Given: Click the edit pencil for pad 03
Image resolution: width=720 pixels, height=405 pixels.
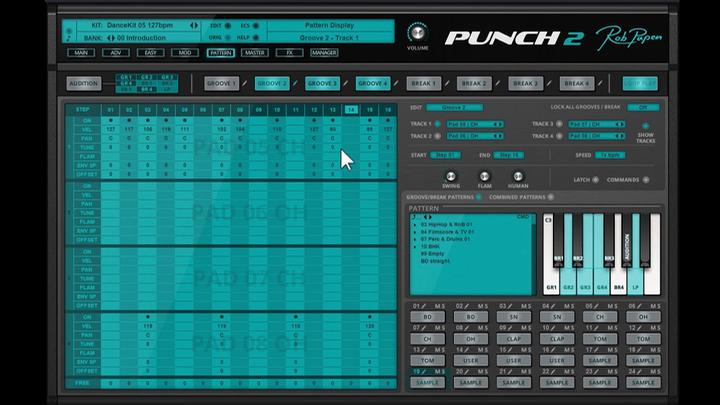Looking at the screenshot, I should click(x=510, y=306).
